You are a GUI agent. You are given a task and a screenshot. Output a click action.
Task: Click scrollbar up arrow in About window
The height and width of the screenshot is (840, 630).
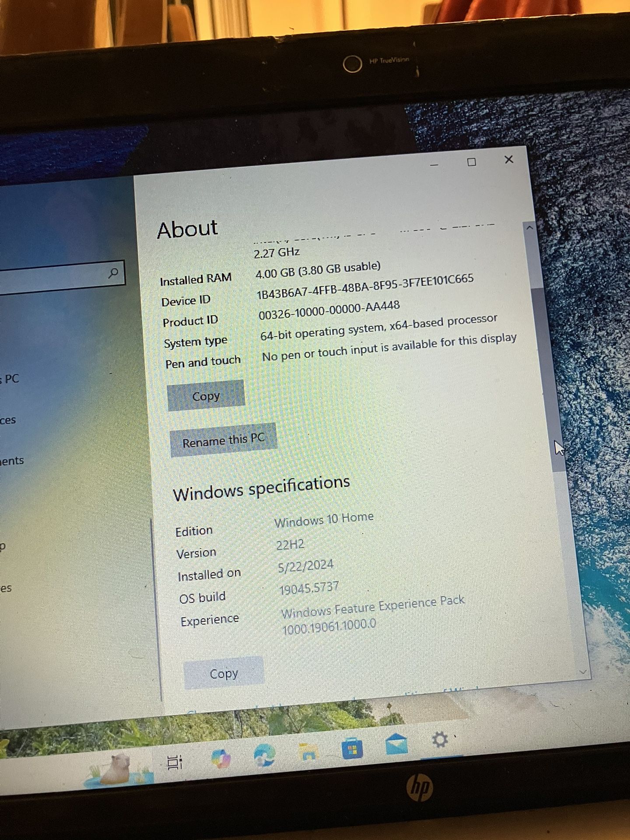pos(530,227)
